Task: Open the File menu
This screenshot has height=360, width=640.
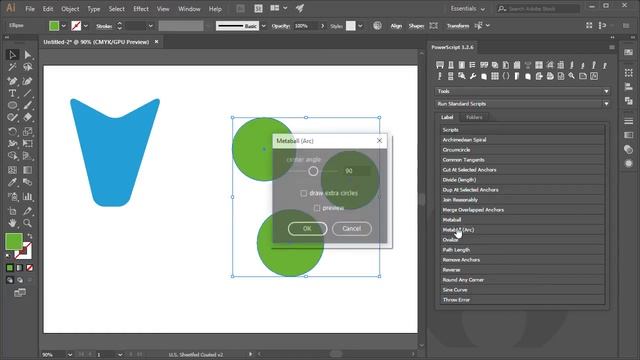Action: tap(30, 9)
